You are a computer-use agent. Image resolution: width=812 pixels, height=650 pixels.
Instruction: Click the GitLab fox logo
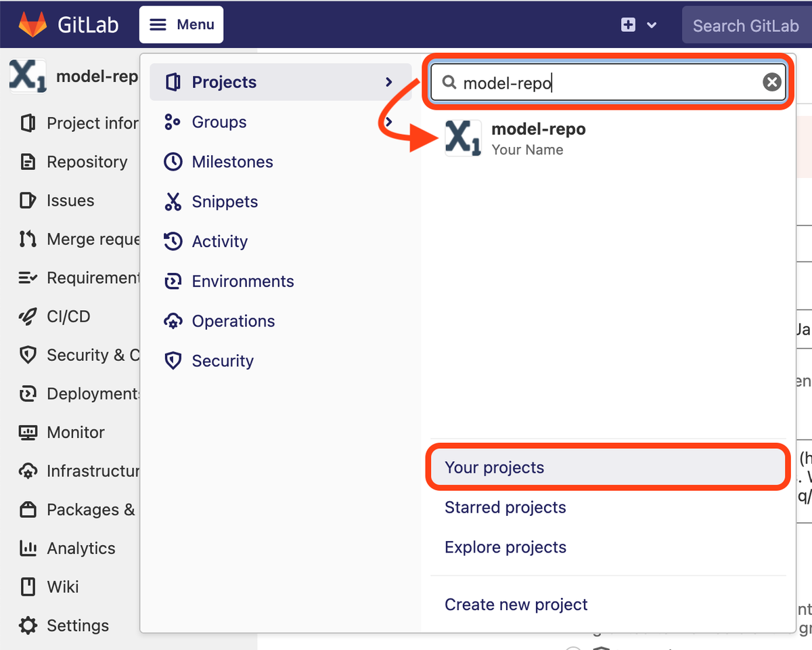(32, 25)
